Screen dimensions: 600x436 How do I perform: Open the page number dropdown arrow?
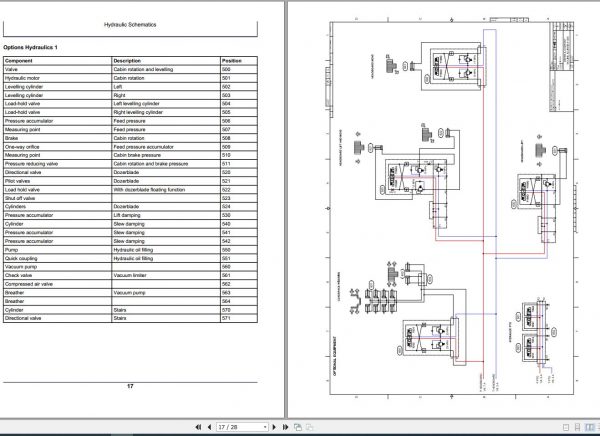coord(265,427)
